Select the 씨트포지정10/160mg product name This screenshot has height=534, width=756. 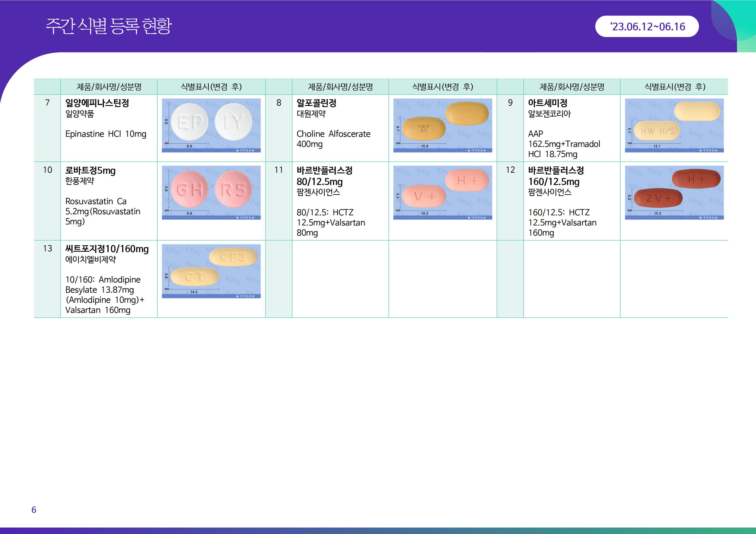coord(107,249)
